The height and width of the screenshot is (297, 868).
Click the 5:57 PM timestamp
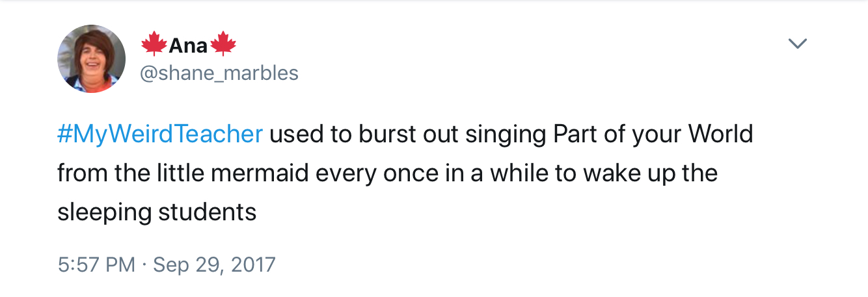point(96,265)
